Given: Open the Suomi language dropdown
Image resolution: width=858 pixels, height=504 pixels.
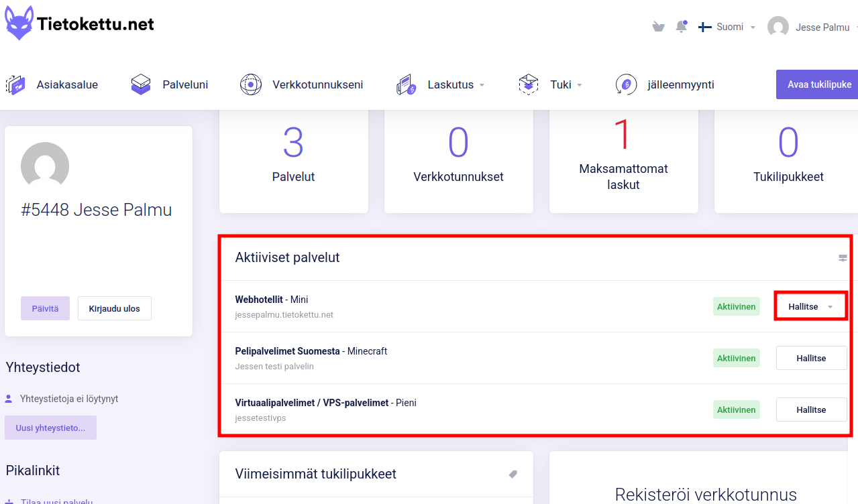Looking at the screenshot, I should coord(727,27).
